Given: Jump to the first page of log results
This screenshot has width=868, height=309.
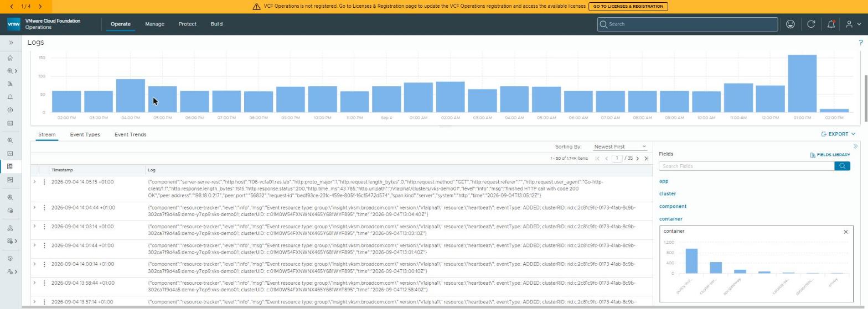Looking at the screenshot, I should pyautogui.click(x=597, y=159).
